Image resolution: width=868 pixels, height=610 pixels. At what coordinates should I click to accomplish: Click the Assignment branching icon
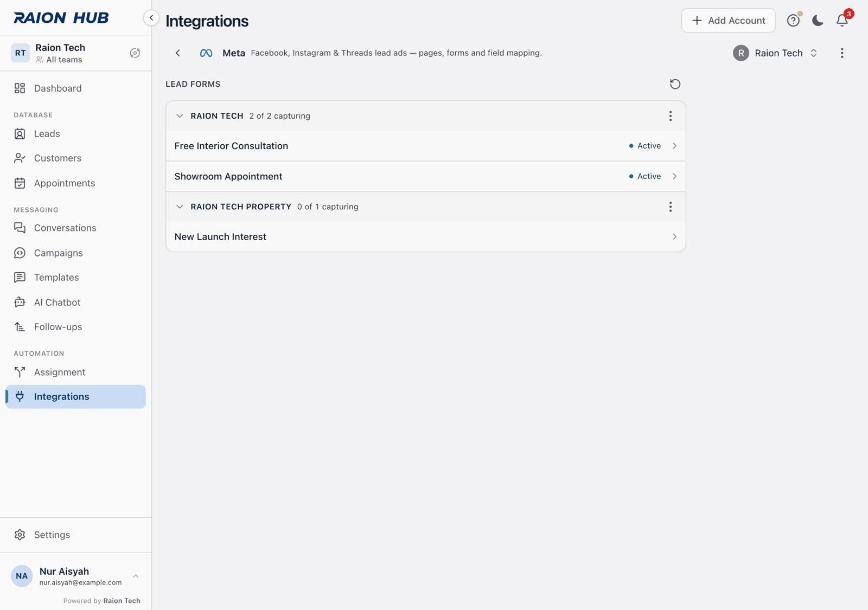click(x=20, y=373)
